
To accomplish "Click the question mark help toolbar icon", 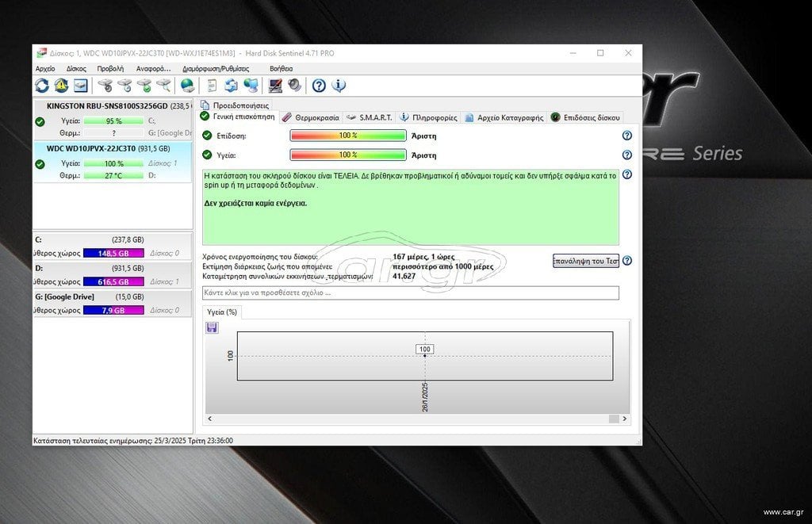I will tap(319, 86).
